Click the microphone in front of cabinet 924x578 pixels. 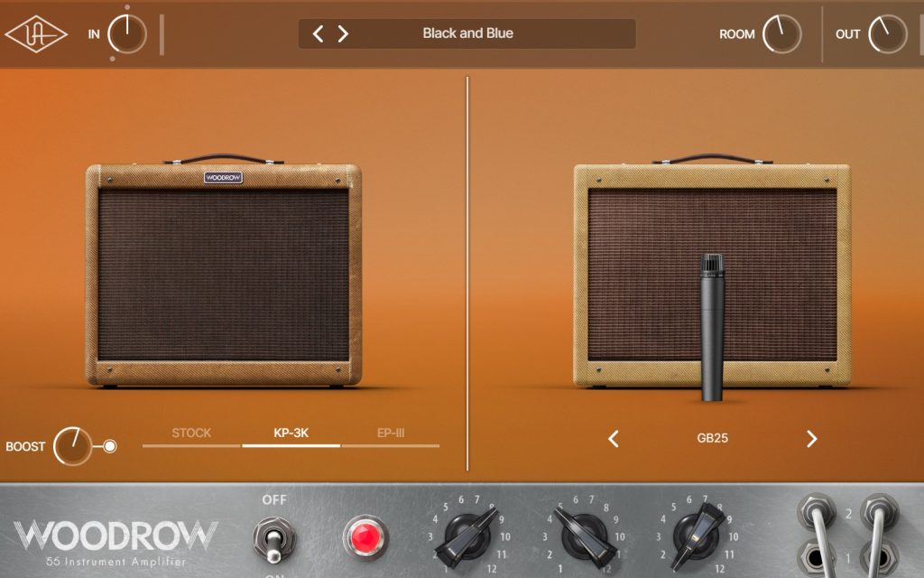(713, 325)
